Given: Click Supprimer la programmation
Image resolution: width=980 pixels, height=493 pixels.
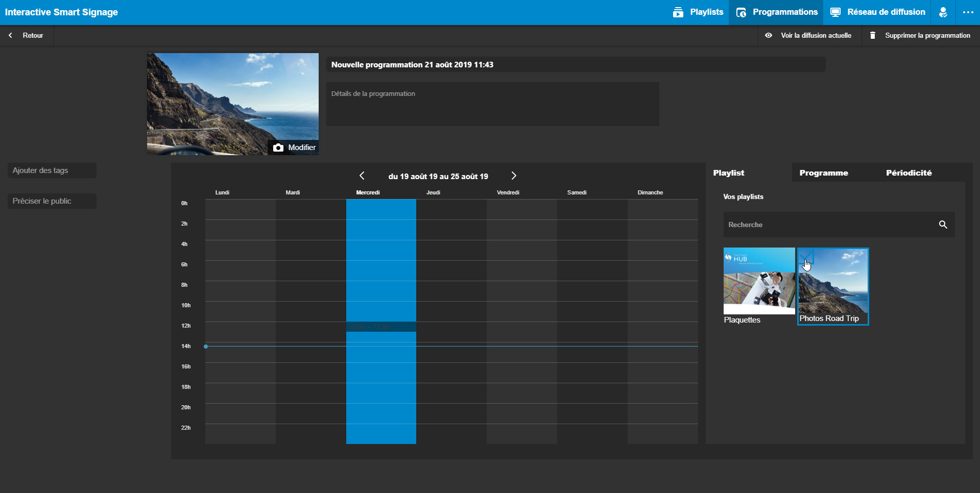Looking at the screenshot, I should [920, 35].
